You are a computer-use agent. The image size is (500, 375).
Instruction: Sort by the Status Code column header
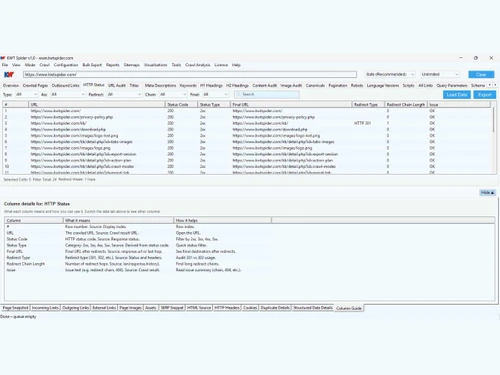coord(181,105)
